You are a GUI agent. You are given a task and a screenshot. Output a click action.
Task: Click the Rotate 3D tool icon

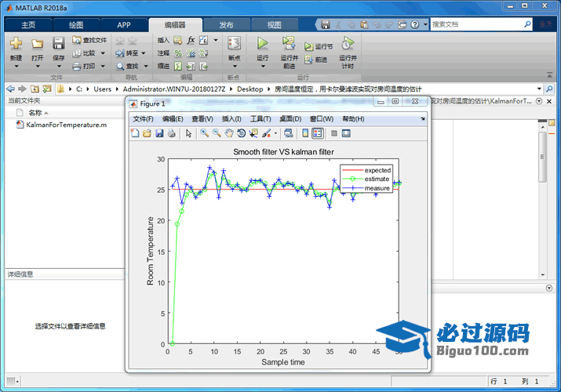click(x=242, y=133)
